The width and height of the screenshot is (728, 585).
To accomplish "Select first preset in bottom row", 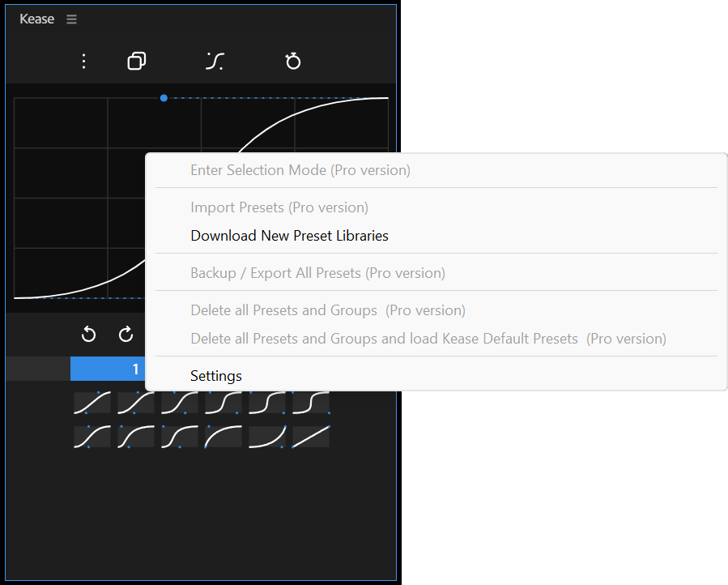I will pyautogui.click(x=92, y=437).
